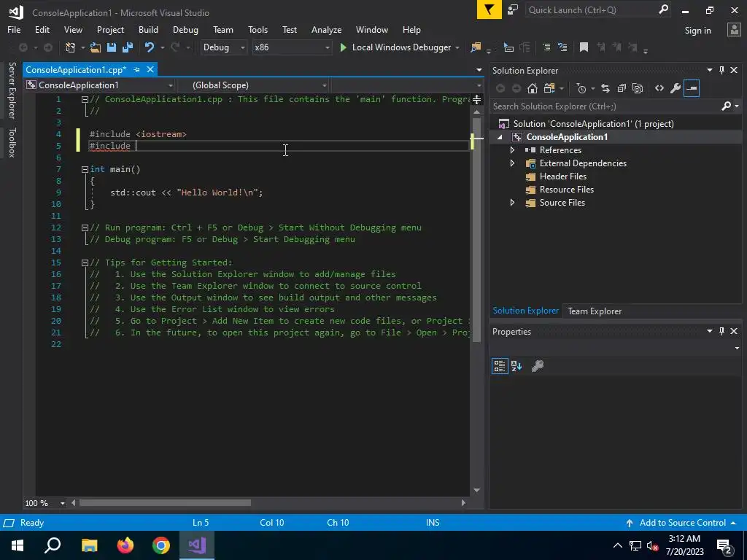Click the Property Pages wrench icon in Properties
This screenshot has height=560, width=747.
[538, 366]
